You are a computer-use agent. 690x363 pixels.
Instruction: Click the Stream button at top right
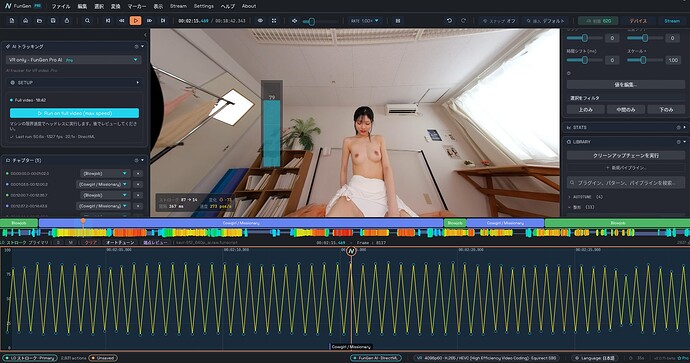672,21
